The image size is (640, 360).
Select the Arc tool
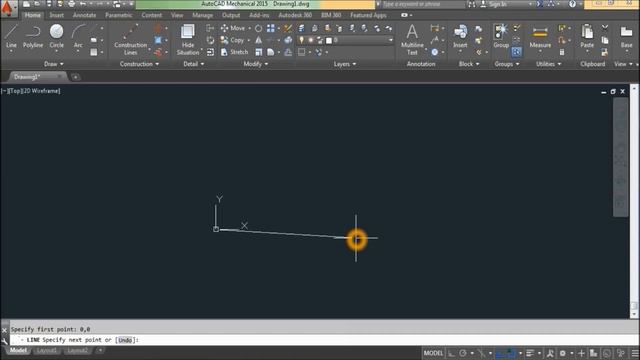78,37
